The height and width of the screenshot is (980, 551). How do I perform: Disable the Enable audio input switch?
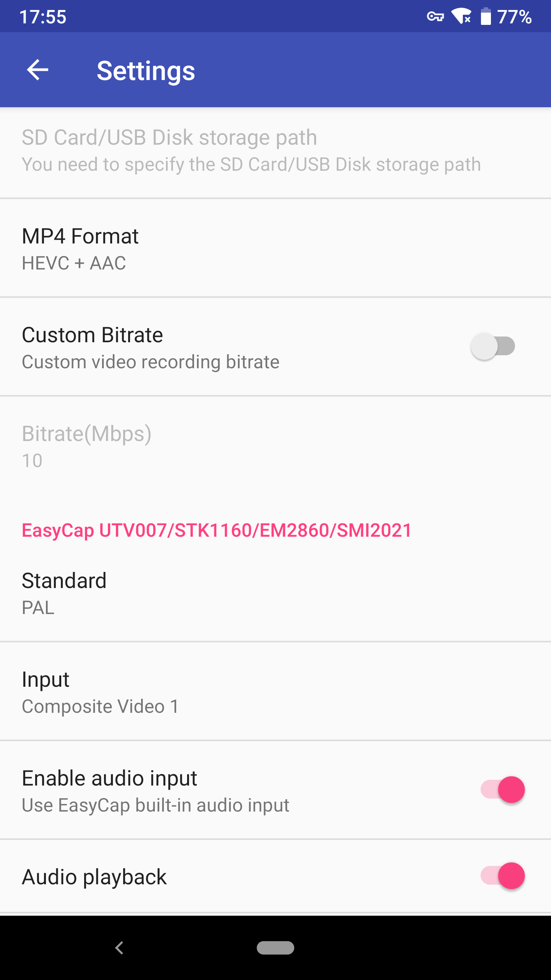click(502, 789)
